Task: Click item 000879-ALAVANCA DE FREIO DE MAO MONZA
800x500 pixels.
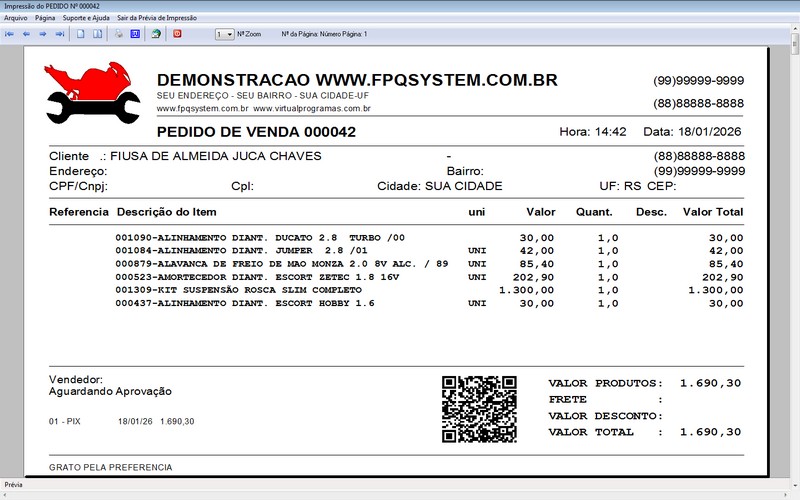Action: tap(282, 264)
